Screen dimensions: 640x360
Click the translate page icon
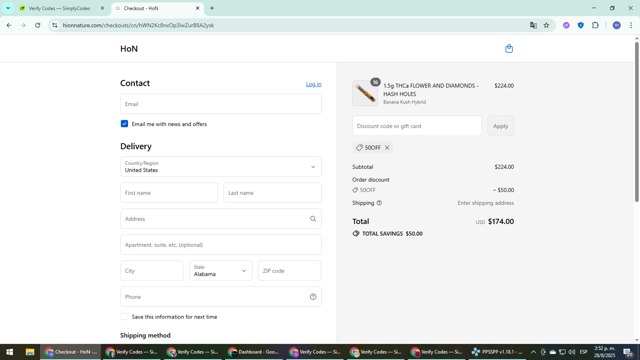(533, 25)
